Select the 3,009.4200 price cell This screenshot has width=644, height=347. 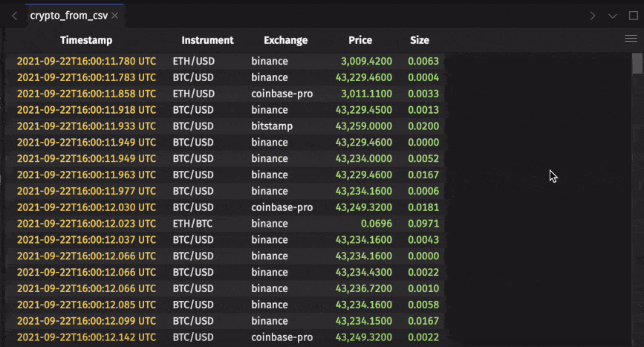click(366, 61)
